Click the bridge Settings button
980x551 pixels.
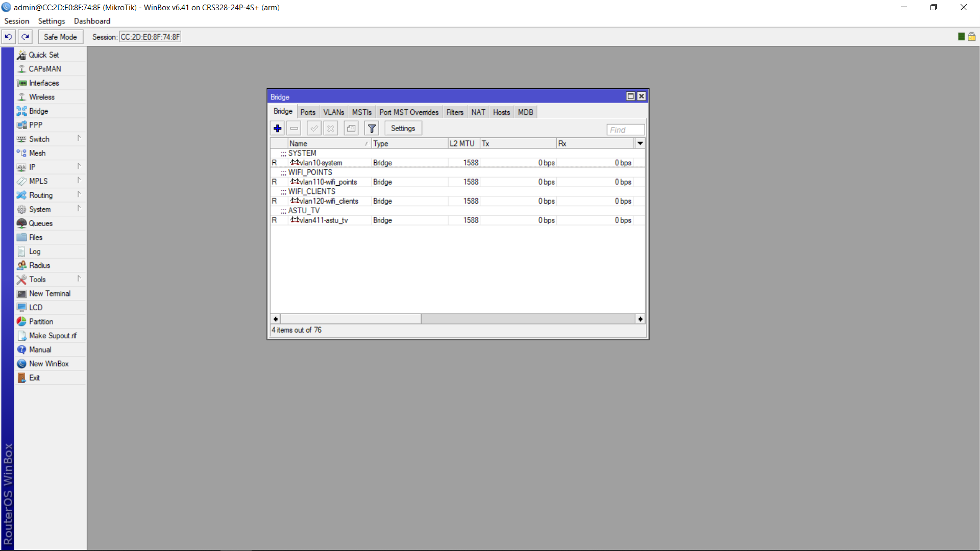pyautogui.click(x=403, y=129)
